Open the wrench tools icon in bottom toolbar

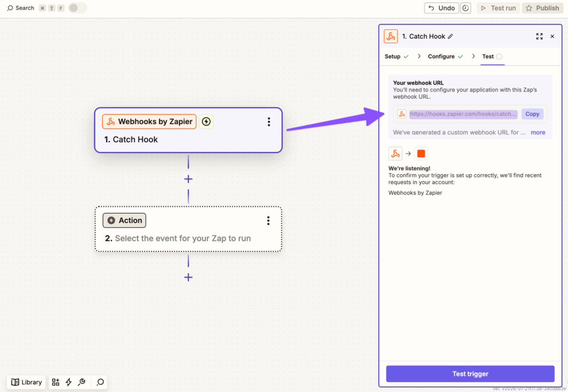(x=82, y=382)
